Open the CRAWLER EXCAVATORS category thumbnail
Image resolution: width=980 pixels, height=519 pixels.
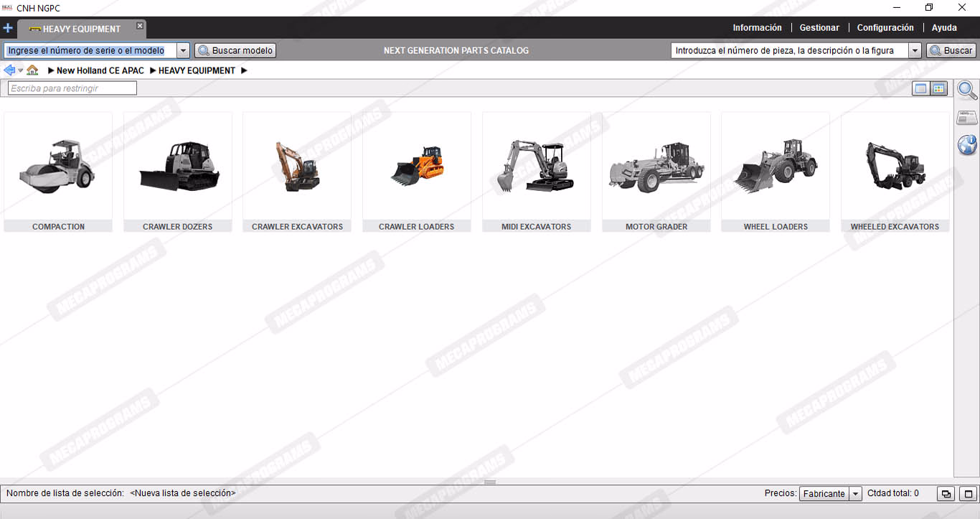(297, 172)
